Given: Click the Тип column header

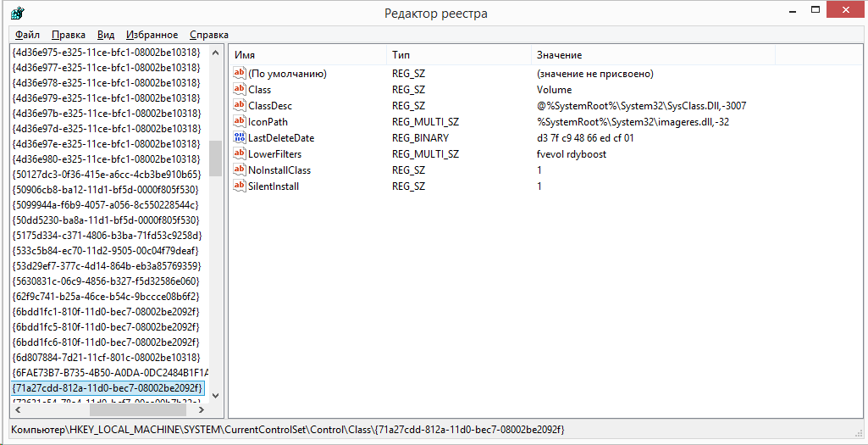Looking at the screenshot, I should click(457, 55).
